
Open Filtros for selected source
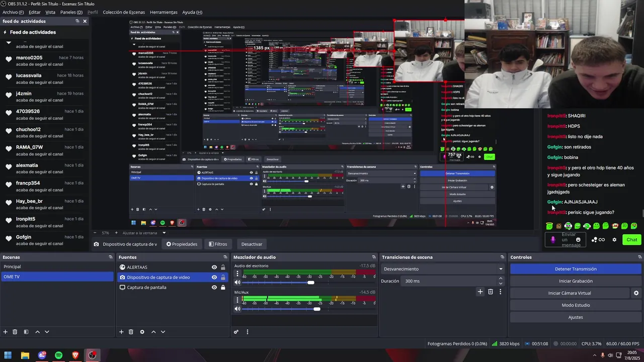pos(218,244)
